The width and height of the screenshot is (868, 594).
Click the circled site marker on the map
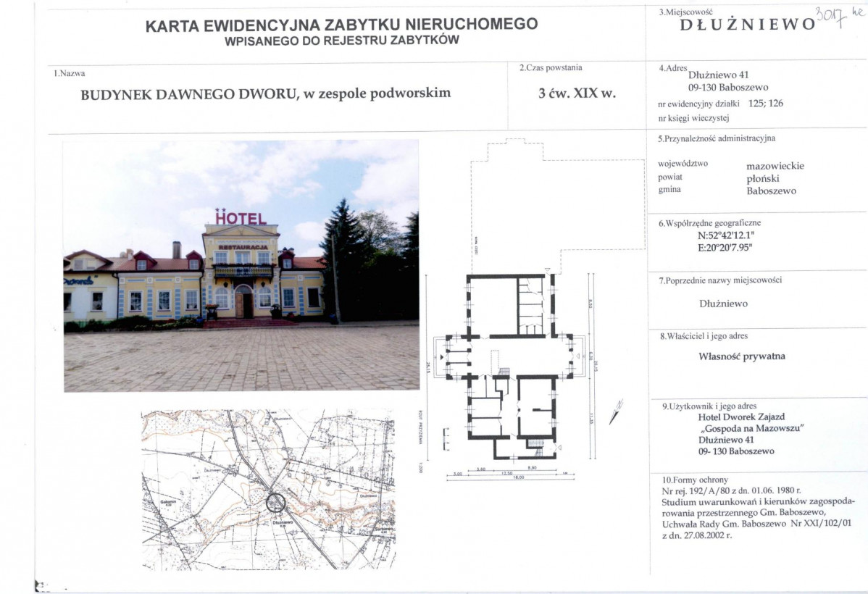pos(275,503)
